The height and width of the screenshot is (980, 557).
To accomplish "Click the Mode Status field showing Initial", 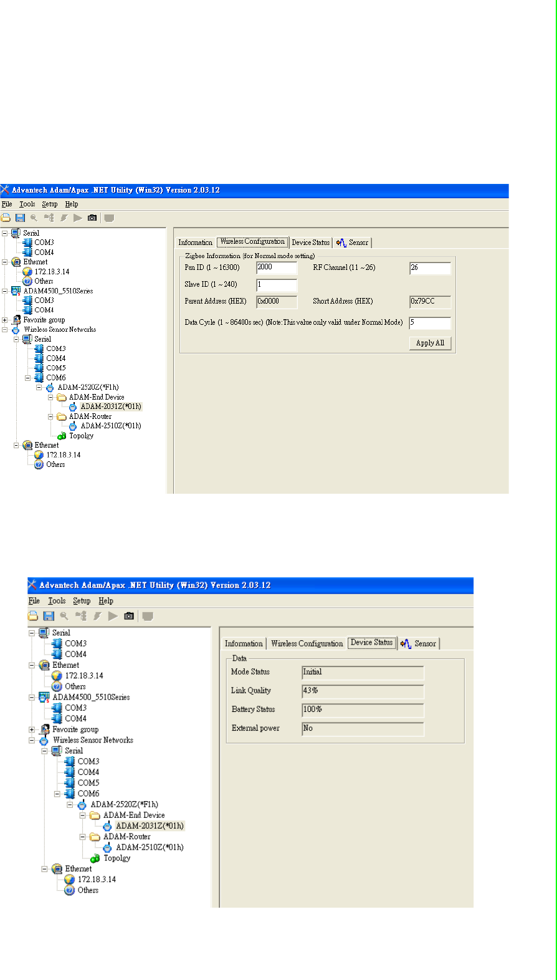I will 363,673.
